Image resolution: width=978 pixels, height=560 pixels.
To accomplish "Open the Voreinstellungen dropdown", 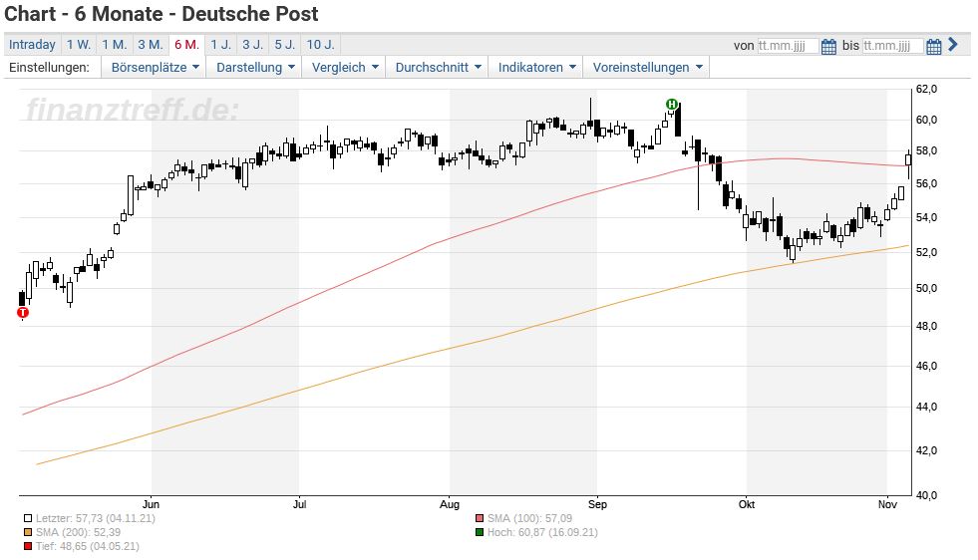I will coord(647,68).
